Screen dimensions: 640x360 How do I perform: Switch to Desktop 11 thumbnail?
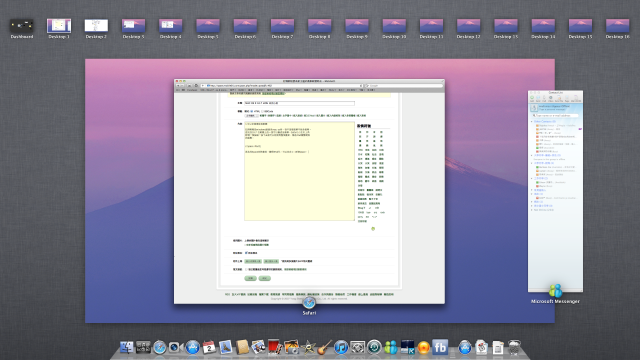(431, 26)
